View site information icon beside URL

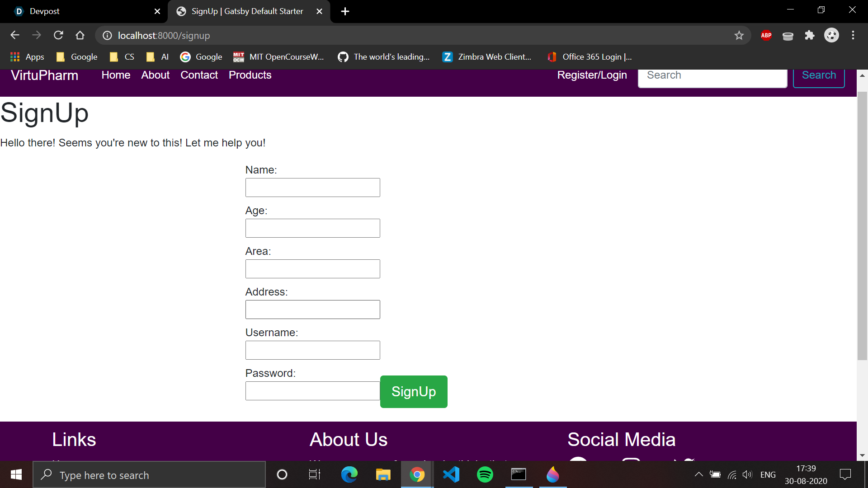tap(107, 35)
